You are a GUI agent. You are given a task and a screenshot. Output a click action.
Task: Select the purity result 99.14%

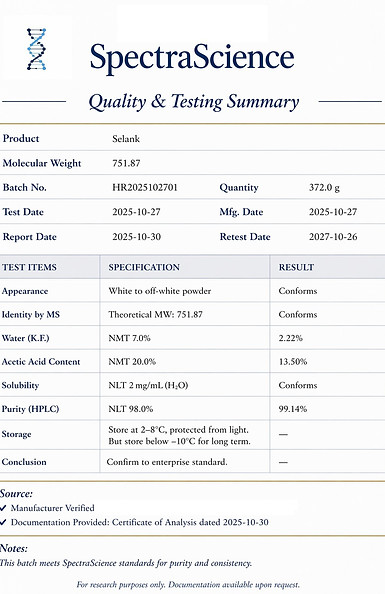pyautogui.click(x=293, y=409)
